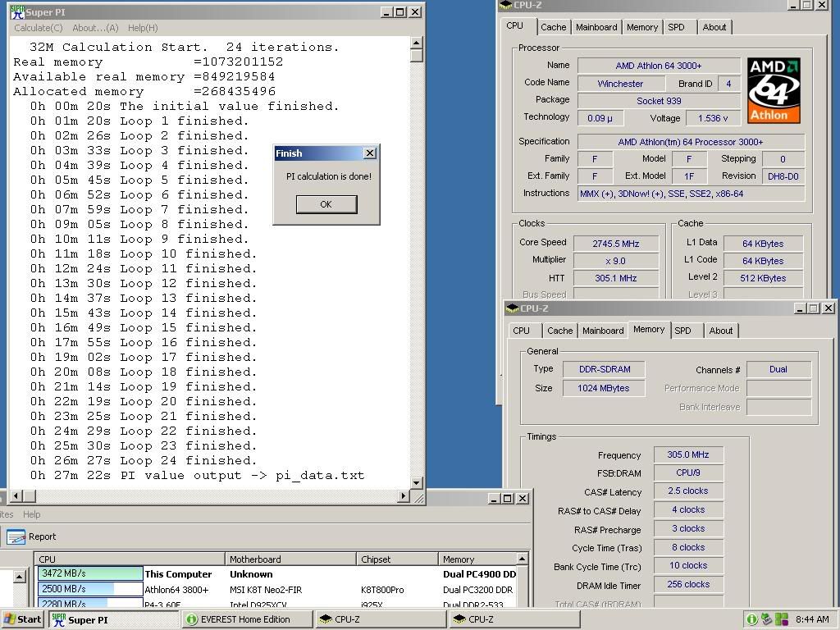The height and width of the screenshot is (630, 840).
Task: Select the Memory tab in the Processor CPU-Z window
Action: 642,27
